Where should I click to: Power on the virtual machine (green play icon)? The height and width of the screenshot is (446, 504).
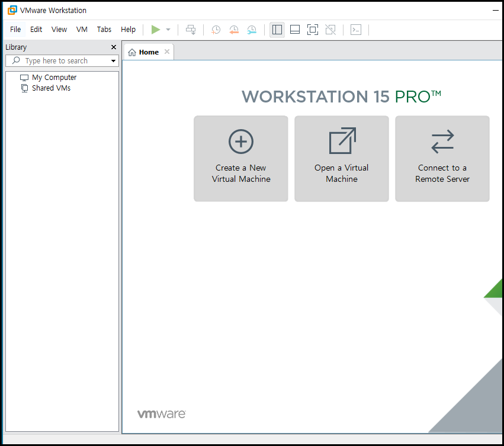(x=156, y=30)
